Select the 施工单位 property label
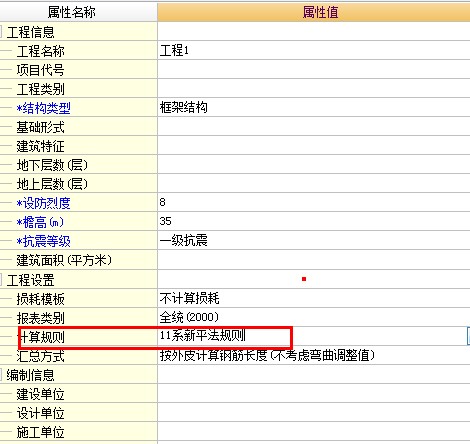The width and height of the screenshot is (470, 444). 40,432
